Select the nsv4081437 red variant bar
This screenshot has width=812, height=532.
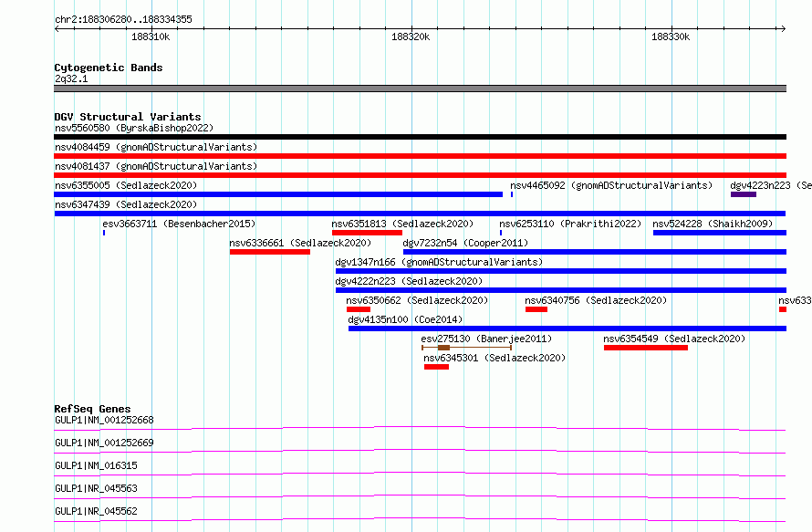coord(420,175)
